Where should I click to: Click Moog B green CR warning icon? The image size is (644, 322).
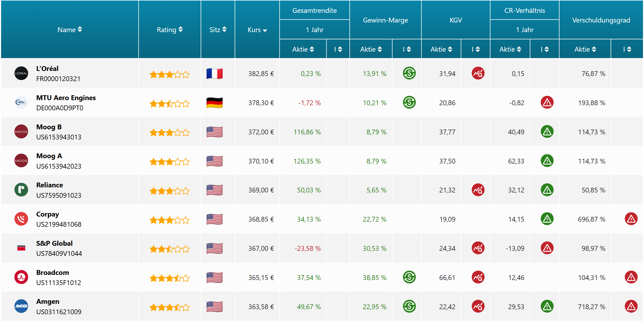(x=547, y=132)
